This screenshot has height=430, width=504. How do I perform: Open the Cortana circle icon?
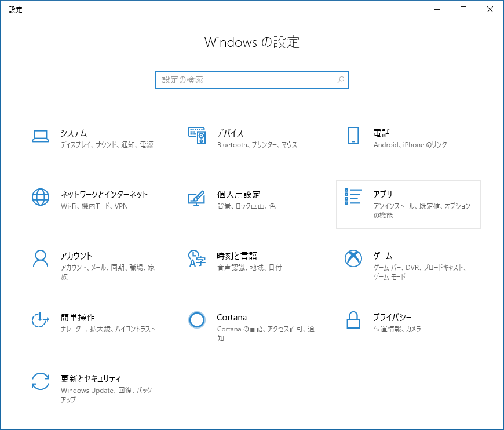197,320
